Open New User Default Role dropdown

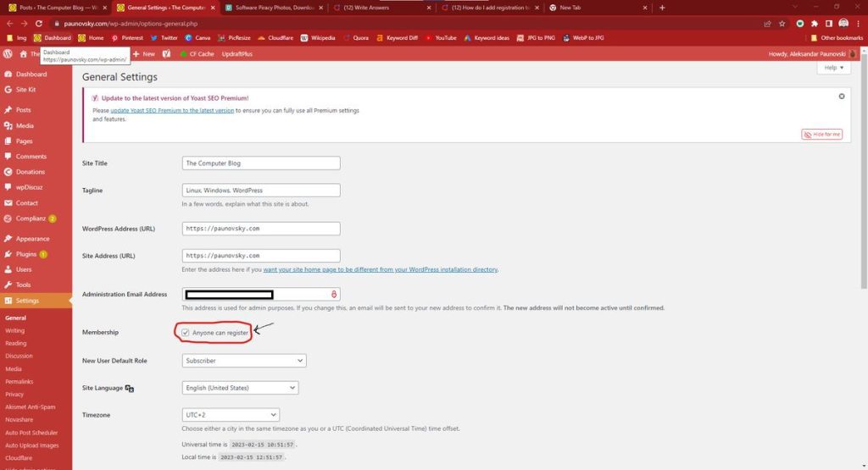click(243, 361)
